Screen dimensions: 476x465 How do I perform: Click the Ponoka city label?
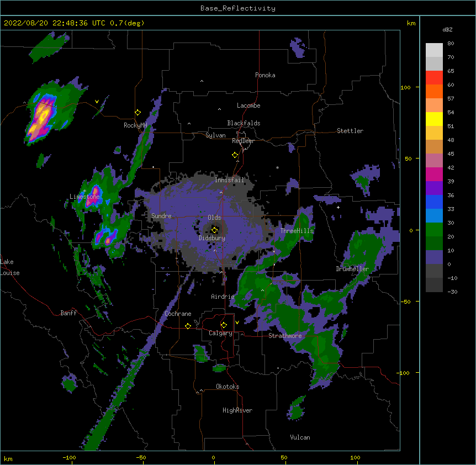(265, 75)
